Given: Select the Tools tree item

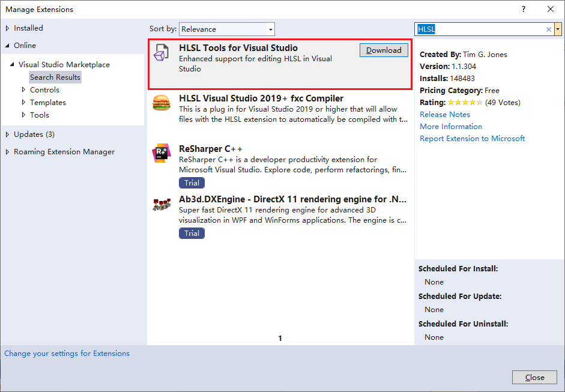Looking at the screenshot, I should [39, 115].
